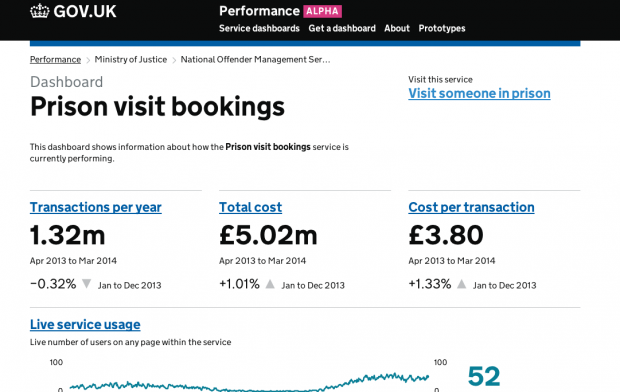The width and height of the screenshot is (620, 392).
Task: Click the chevron after Performance breadcrumb
Action: coord(88,60)
